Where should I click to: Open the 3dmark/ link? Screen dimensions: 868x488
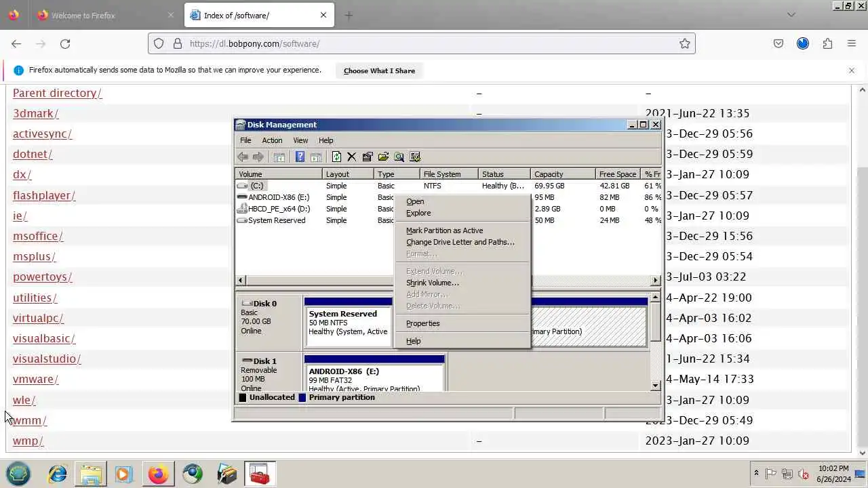coord(35,113)
